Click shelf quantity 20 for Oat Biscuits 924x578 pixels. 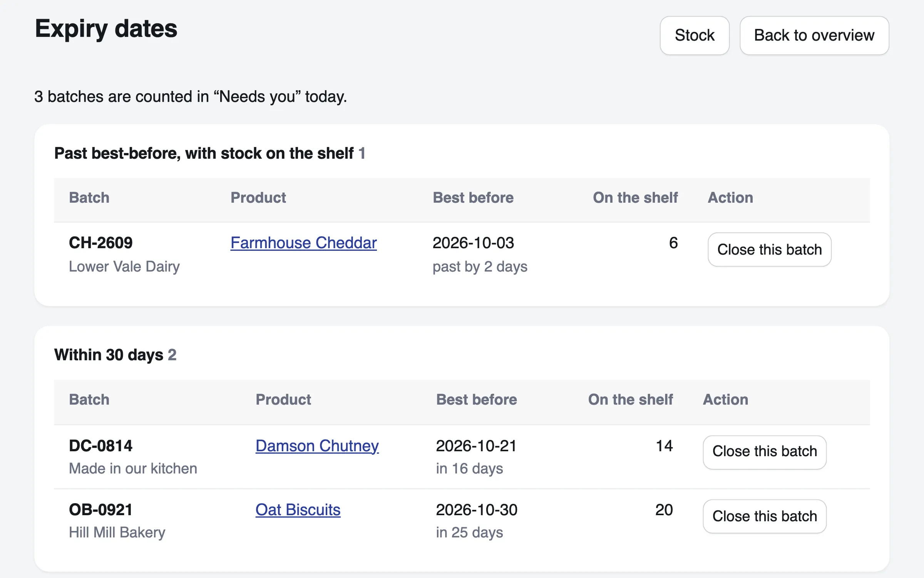664,510
